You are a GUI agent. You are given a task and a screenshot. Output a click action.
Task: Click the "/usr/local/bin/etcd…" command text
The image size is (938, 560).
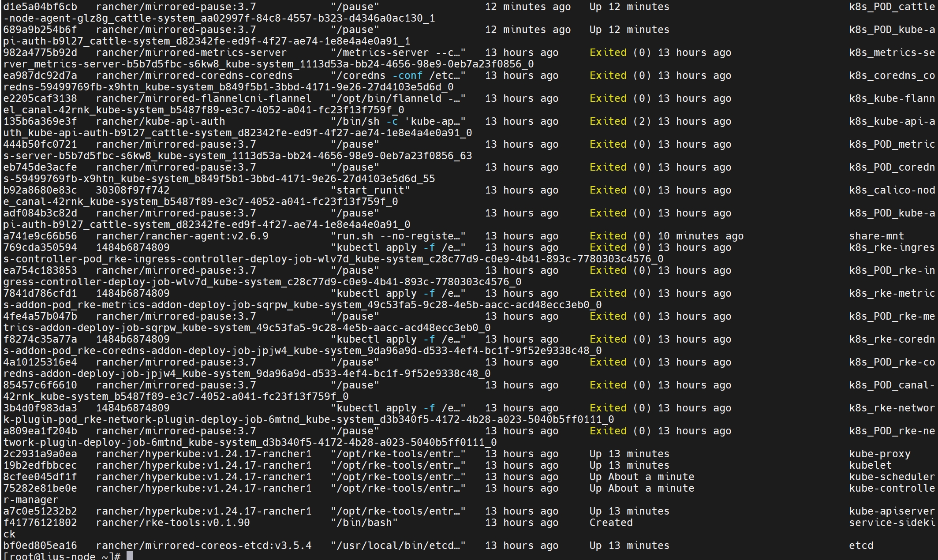[398, 546]
